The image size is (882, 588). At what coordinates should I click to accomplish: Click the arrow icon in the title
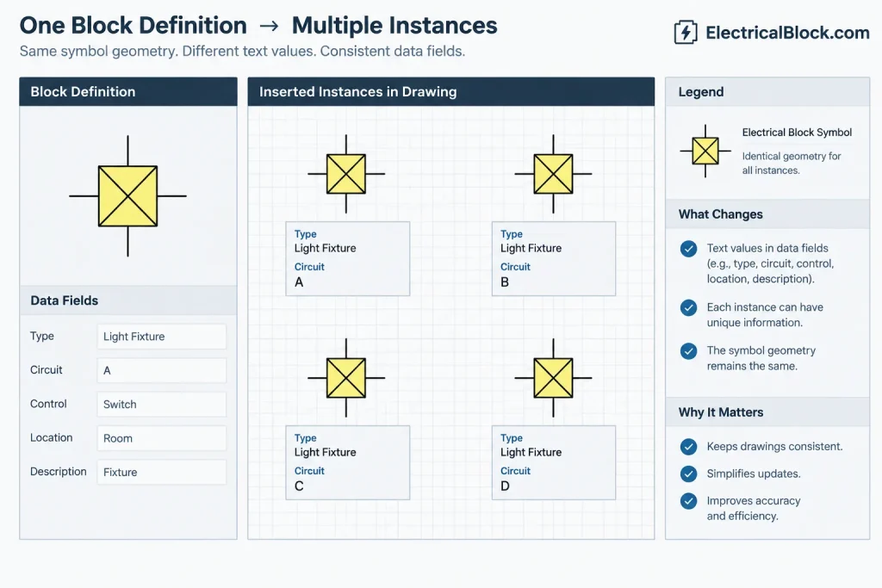[269, 26]
